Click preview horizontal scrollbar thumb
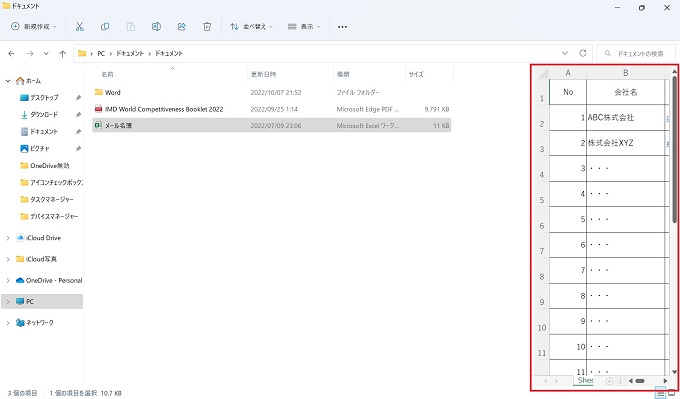The height and width of the screenshot is (399, 680). [x=640, y=381]
